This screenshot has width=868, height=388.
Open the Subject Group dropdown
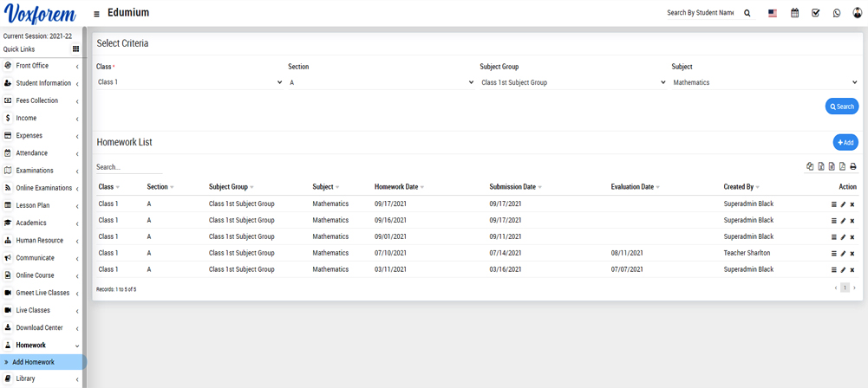(572, 82)
